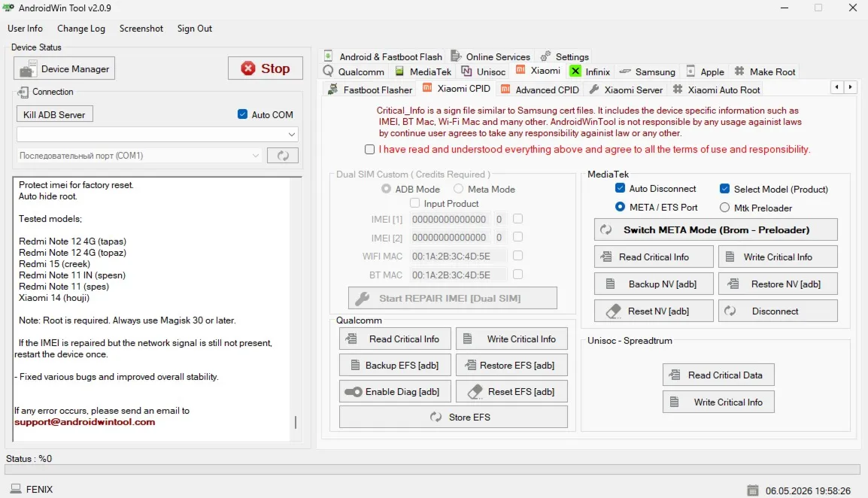Uncheck the Auto COM checkbox
868x498 pixels.
pyautogui.click(x=242, y=114)
